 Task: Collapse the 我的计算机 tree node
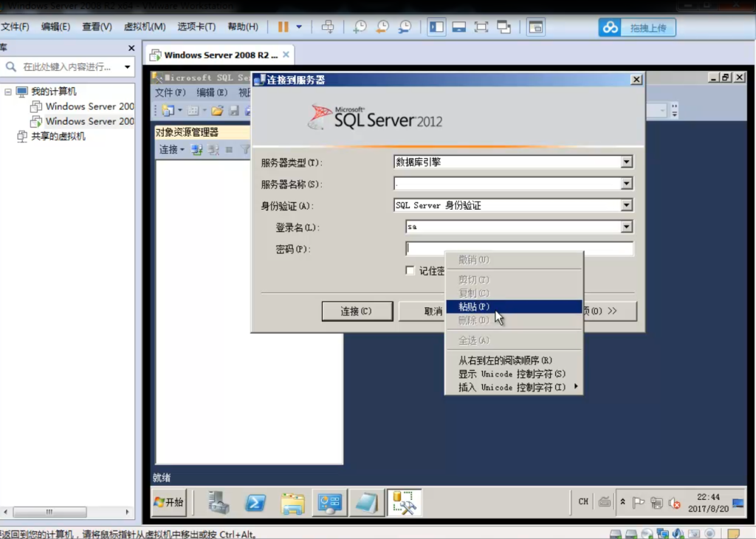[8, 92]
